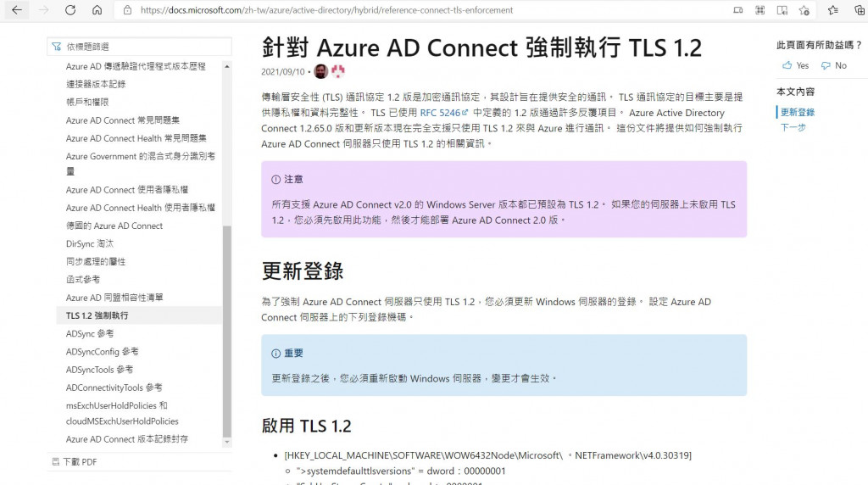Go back using browser back arrow

click(x=17, y=10)
